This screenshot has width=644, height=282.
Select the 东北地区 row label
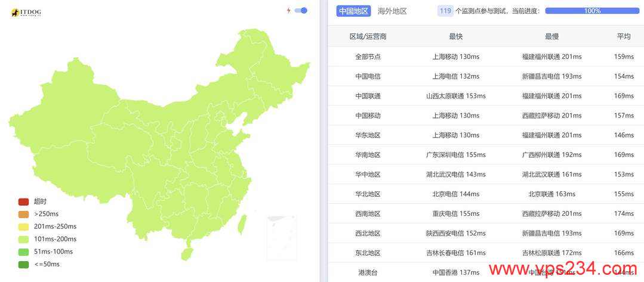(368, 253)
